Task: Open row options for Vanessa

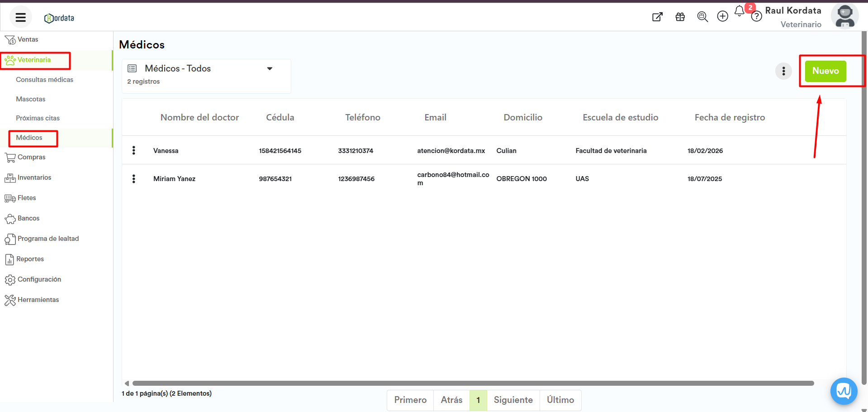Action: coord(134,150)
